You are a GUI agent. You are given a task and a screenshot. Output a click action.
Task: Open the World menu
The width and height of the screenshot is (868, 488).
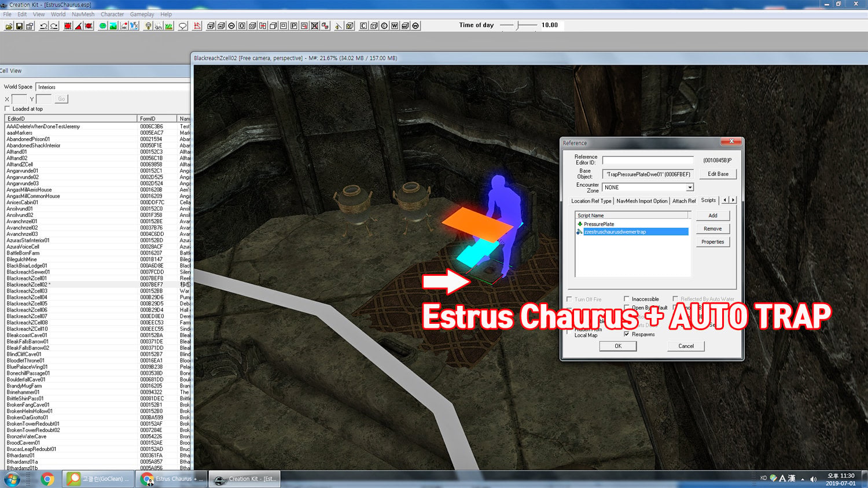[58, 14]
